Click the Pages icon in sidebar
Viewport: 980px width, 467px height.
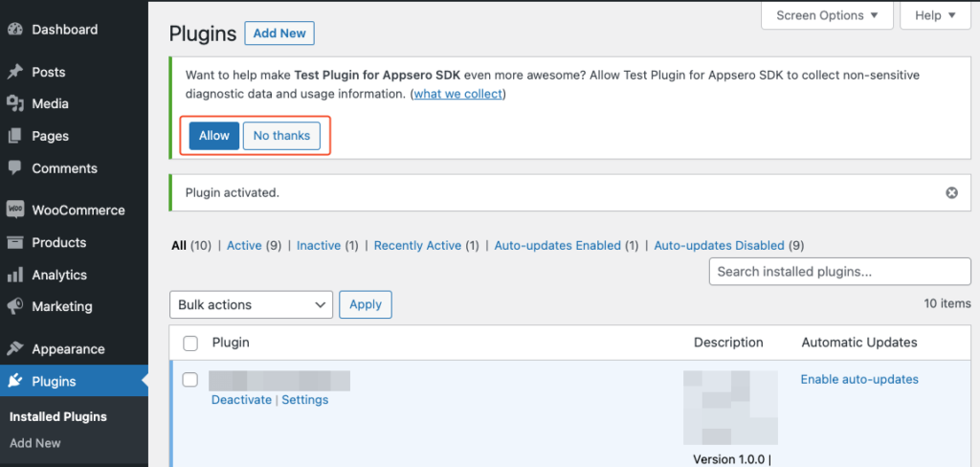(15, 136)
